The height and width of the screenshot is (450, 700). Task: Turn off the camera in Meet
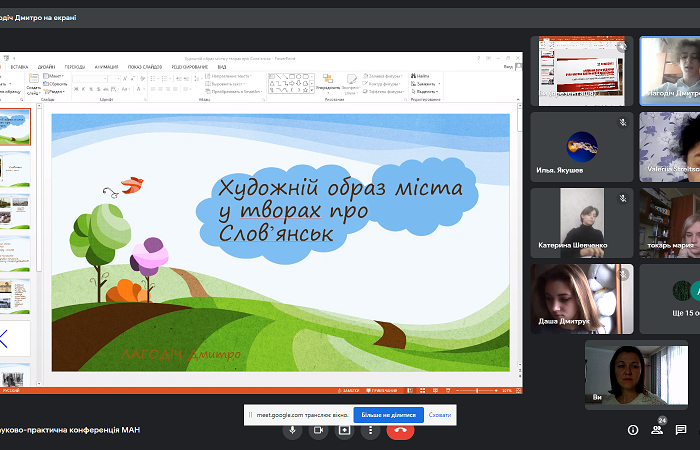point(319,430)
